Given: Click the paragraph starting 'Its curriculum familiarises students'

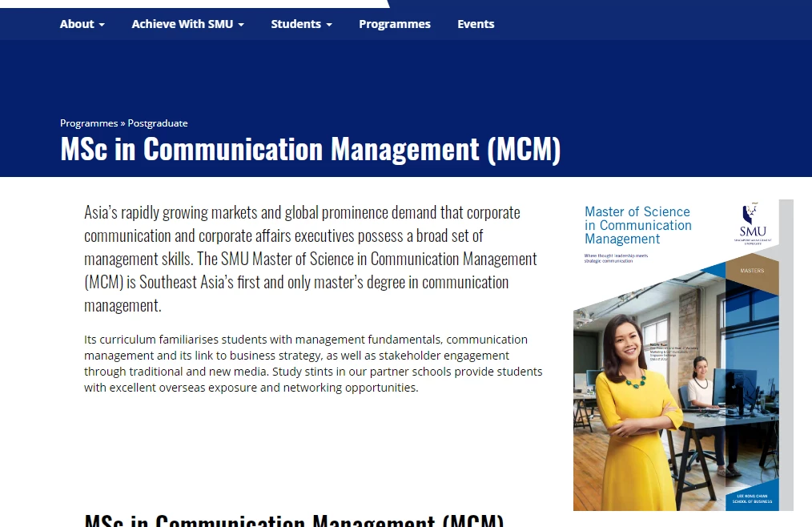Looking at the screenshot, I should point(313,364).
